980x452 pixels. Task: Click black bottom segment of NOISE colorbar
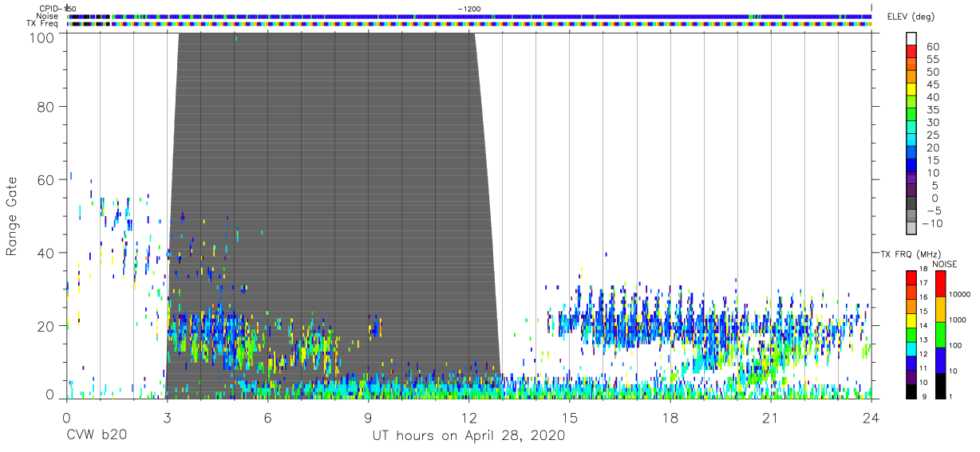940,386
